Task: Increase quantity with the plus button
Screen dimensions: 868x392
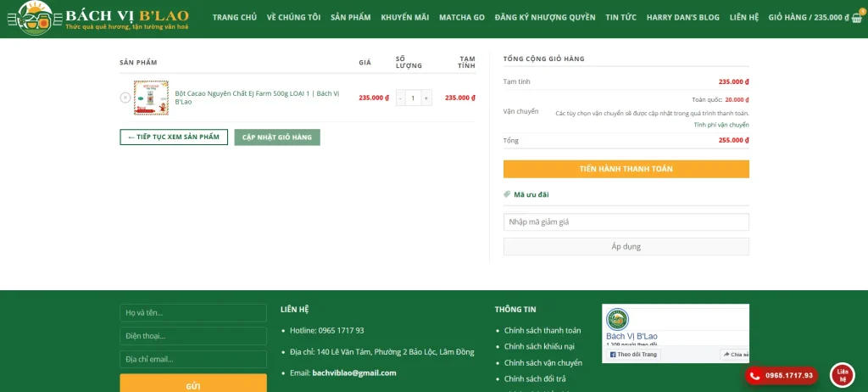Action: coord(426,98)
